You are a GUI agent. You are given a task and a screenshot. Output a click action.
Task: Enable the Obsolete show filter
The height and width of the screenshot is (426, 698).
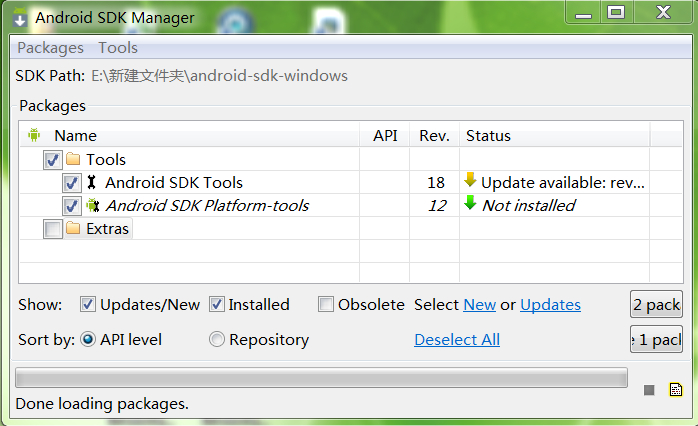coord(326,304)
